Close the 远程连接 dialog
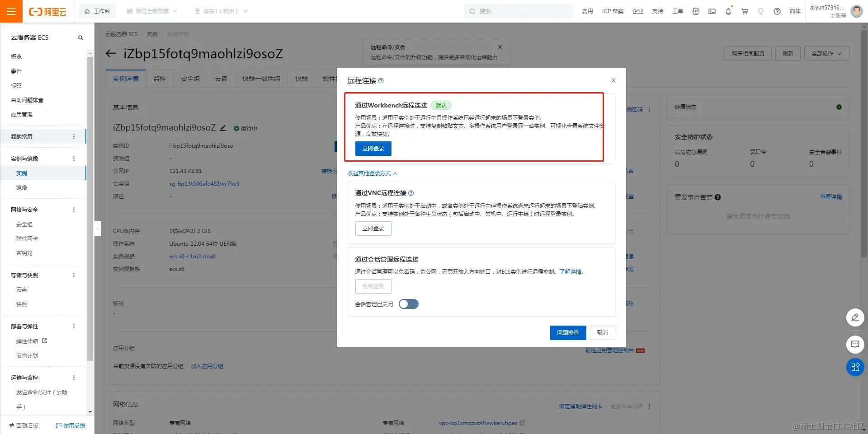The width and height of the screenshot is (868, 434). tap(613, 80)
